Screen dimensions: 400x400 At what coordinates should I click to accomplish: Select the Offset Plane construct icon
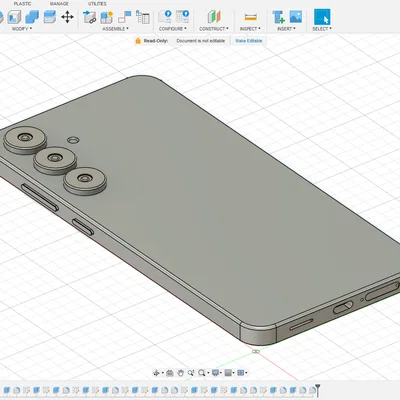214,17
